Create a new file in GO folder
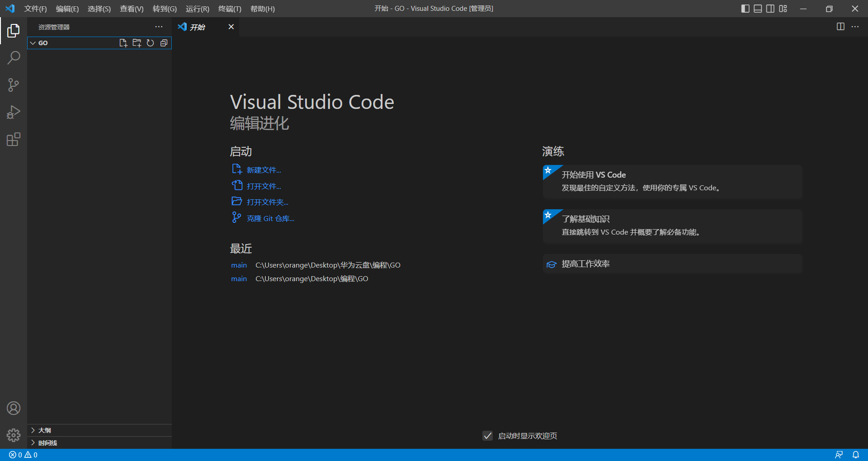This screenshot has width=868, height=461. coord(123,43)
